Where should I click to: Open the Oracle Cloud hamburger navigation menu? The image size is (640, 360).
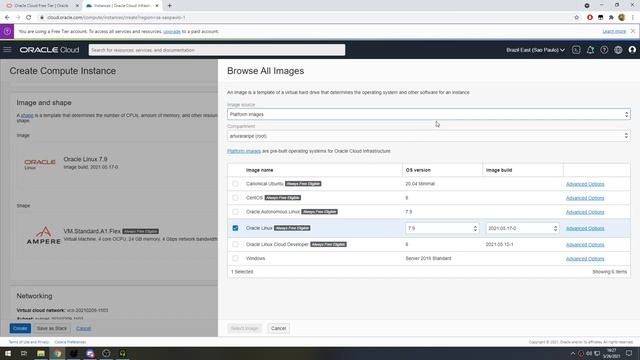click(x=7, y=50)
